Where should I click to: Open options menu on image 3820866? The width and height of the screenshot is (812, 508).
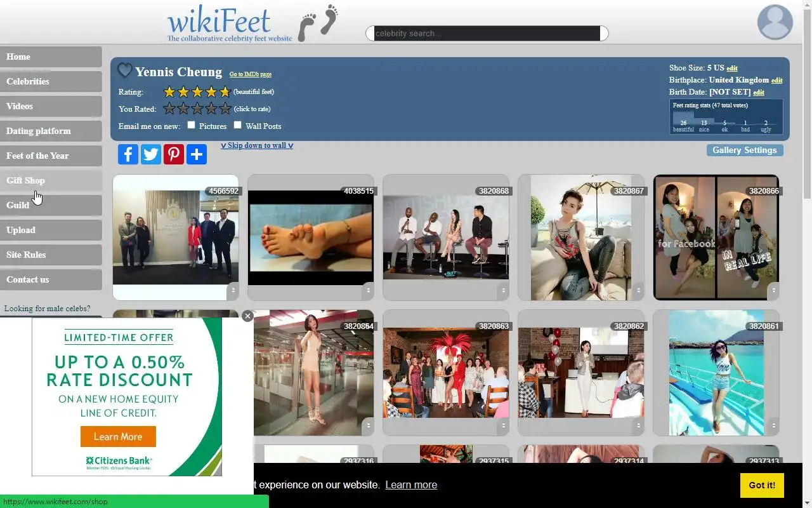pos(773,290)
